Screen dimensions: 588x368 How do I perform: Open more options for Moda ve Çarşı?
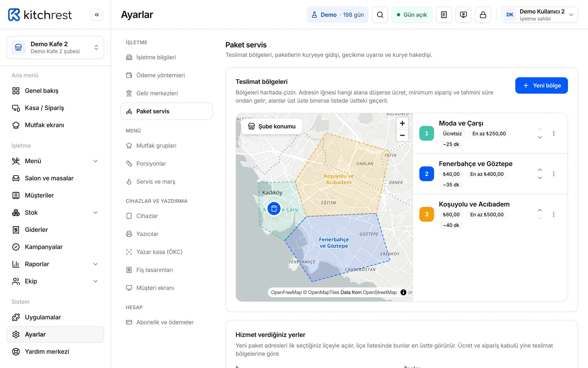[554, 133]
